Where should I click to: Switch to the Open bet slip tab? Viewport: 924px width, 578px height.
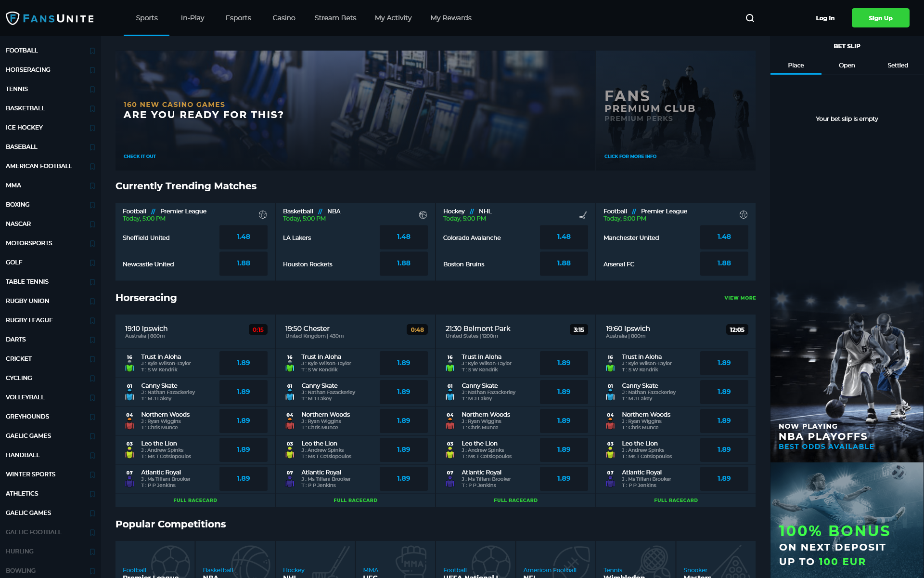(x=847, y=66)
